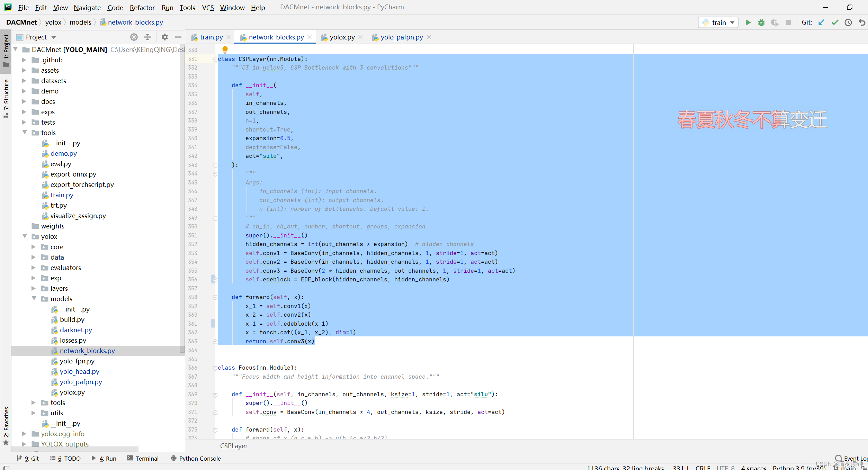The width and height of the screenshot is (868, 470).
Task: Click the Project panel horizontal scrollbar
Action: click(x=75, y=449)
